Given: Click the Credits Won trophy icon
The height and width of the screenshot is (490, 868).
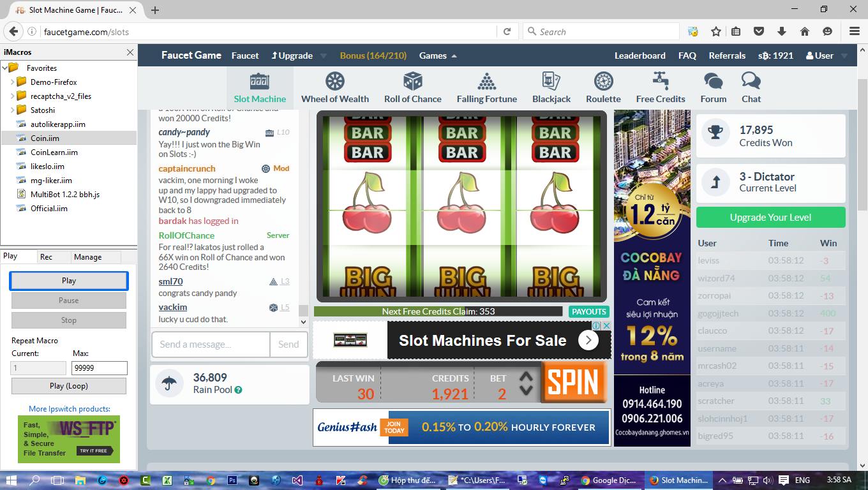Looking at the screenshot, I should (x=716, y=133).
